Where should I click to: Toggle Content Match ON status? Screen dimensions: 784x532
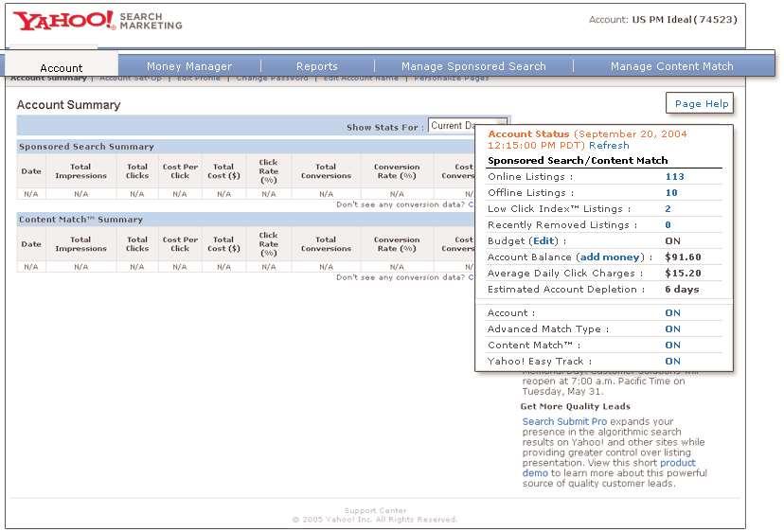(x=672, y=346)
